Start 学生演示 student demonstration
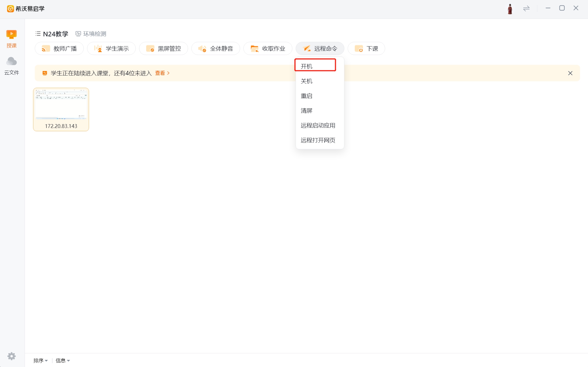This screenshot has height=367, width=588. [111, 49]
